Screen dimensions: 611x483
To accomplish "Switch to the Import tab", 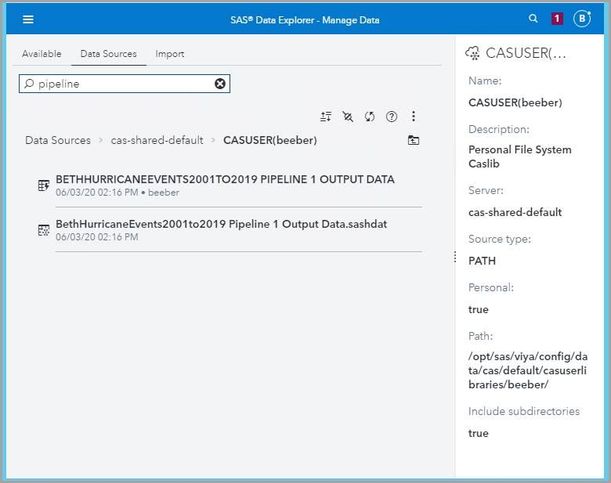I will coord(169,54).
